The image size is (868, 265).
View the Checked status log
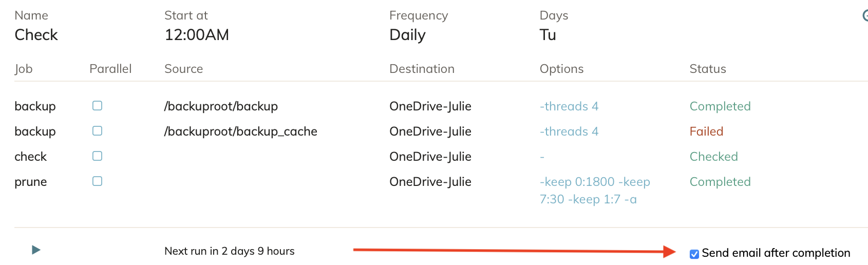point(713,157)
